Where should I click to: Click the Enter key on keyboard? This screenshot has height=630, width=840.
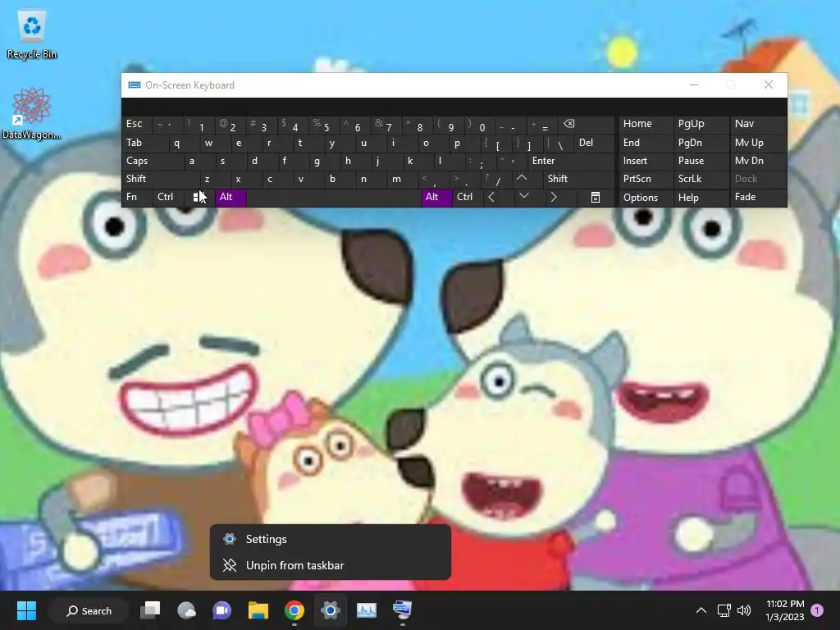coord(571,161)
